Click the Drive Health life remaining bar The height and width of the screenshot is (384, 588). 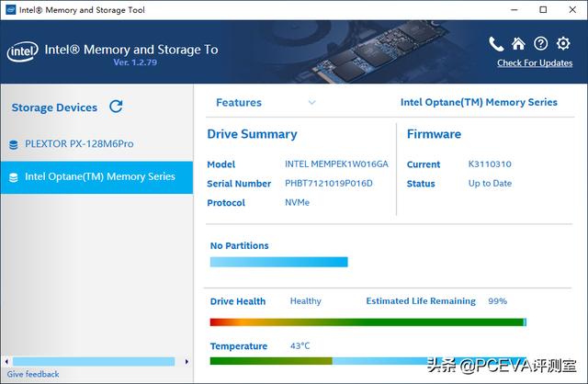(367, 322)
